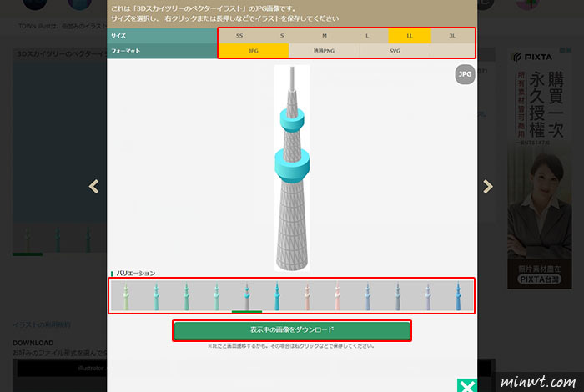Select the light green tower variation

(126, 296)
